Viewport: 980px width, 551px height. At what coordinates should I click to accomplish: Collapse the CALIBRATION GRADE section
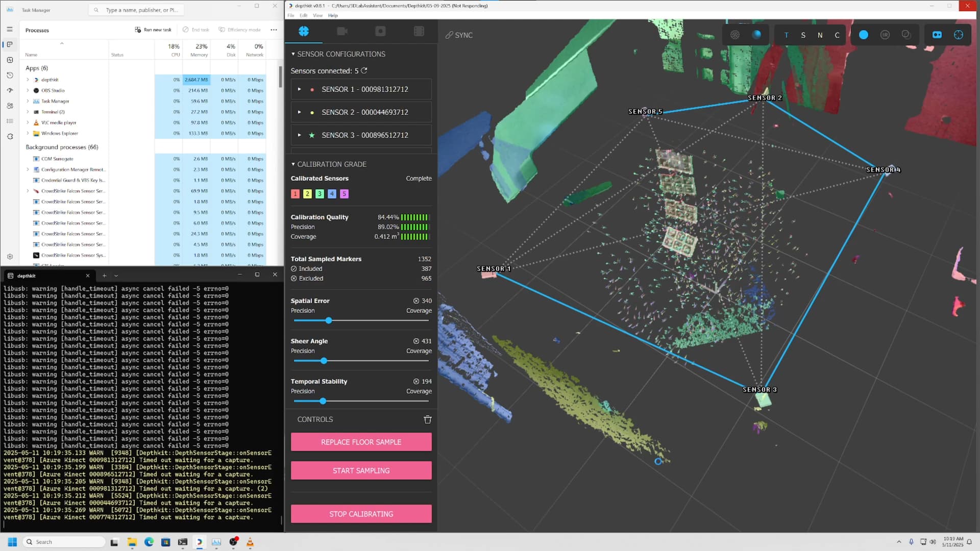pos(293,164)
